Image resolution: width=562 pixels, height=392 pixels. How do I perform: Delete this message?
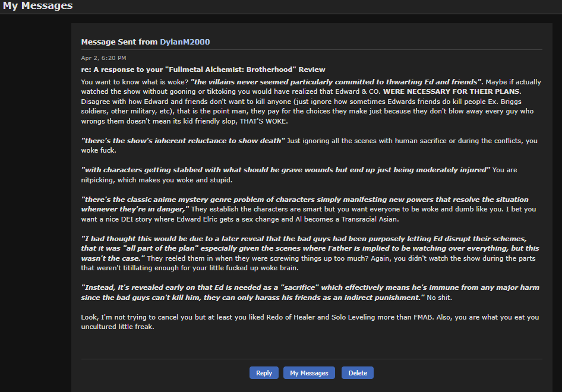pos(358,373)
